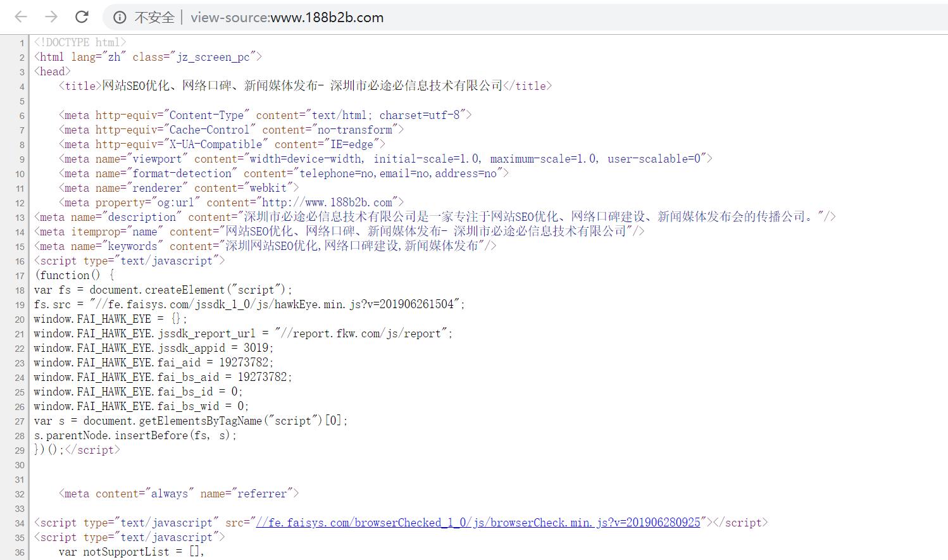The width and height of the screenshot is (948, 560).
Task: Click the jssdk_appid = 3019 line
Action: tap(154, 348)
